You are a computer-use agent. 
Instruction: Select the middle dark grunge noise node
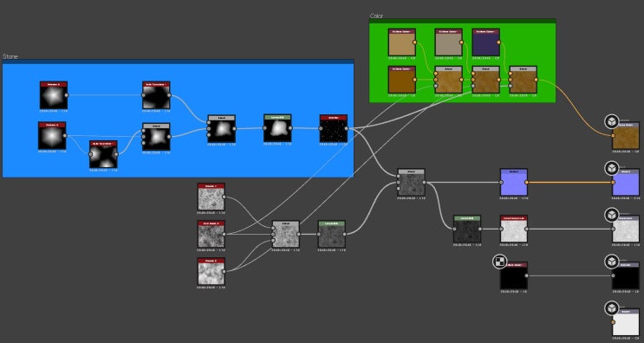coord(211,234)
